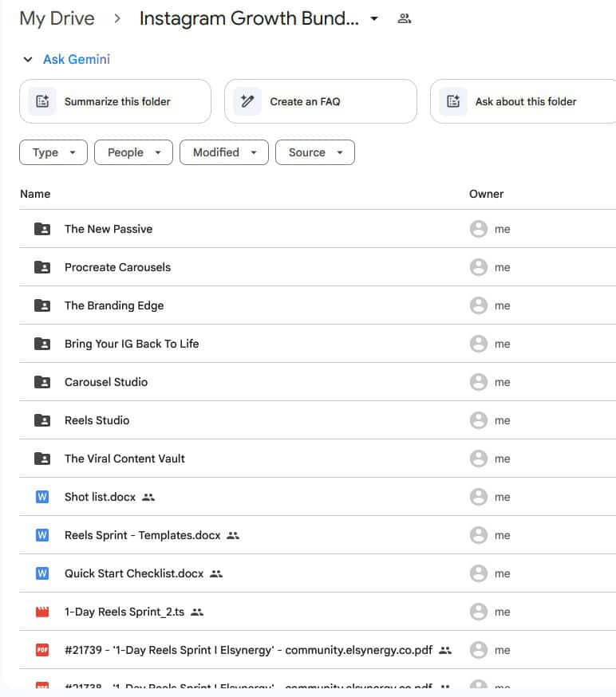Open the Type filter dropdown

[53, 152]
